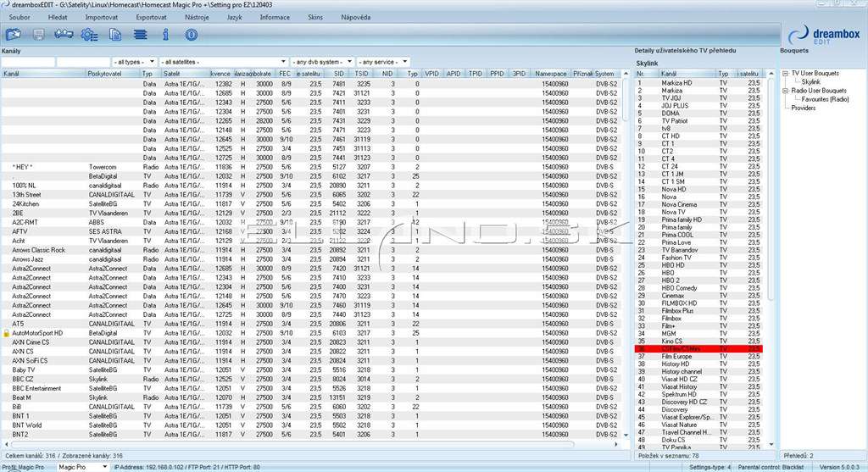Click the channel list horizontal scrollbar
Screen dimensions: 868x472
click(x=292, y=444)
